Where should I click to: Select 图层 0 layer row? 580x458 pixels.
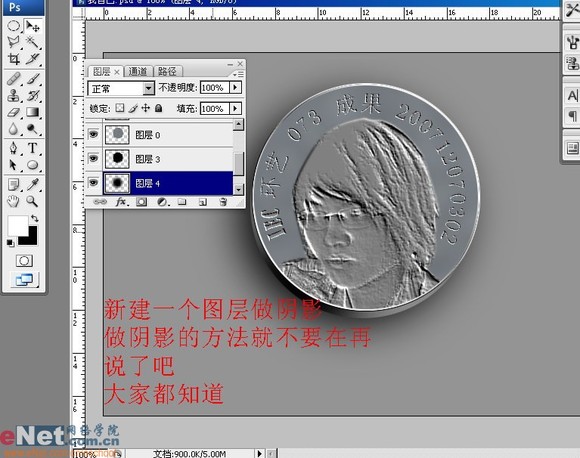[x=159, y=134]
